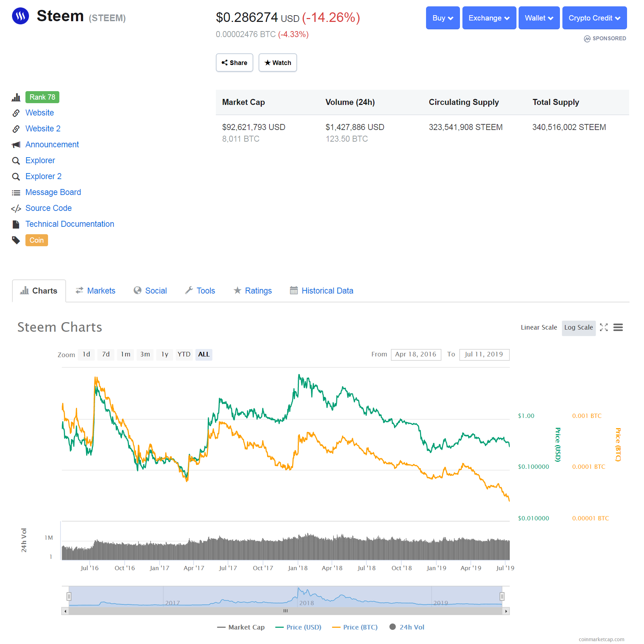
Task: Click the chart navigator scrollbar thumb
Action: pyautogui.click(x=285, y=611)
